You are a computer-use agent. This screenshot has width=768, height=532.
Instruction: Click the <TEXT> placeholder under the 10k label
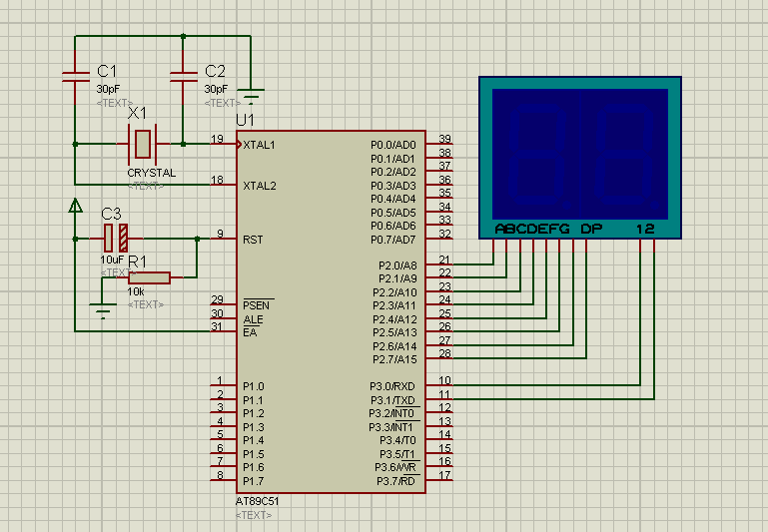(146, 304)
